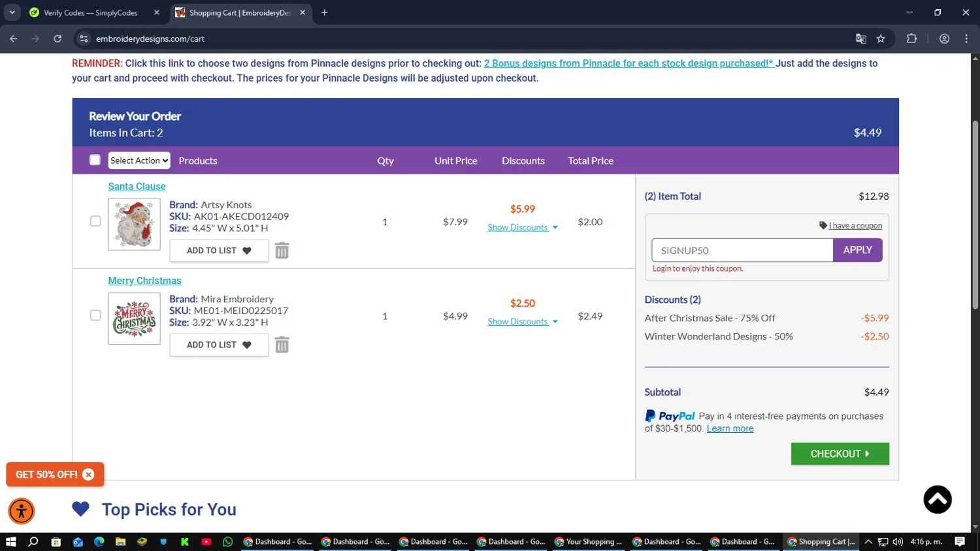Viewport: 980px width, 551px height.
Task: Reload the page with refresh icon
Action: point(57,39)
